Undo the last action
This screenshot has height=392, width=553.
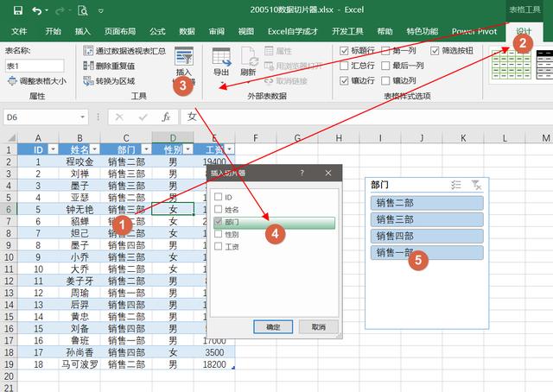36,10
